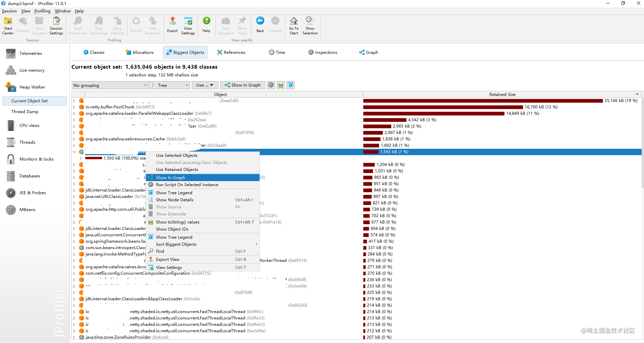Open the Profiling menu
Image resolution: width=644 pixels, height=343 pixels.
(x=42, y=11)
